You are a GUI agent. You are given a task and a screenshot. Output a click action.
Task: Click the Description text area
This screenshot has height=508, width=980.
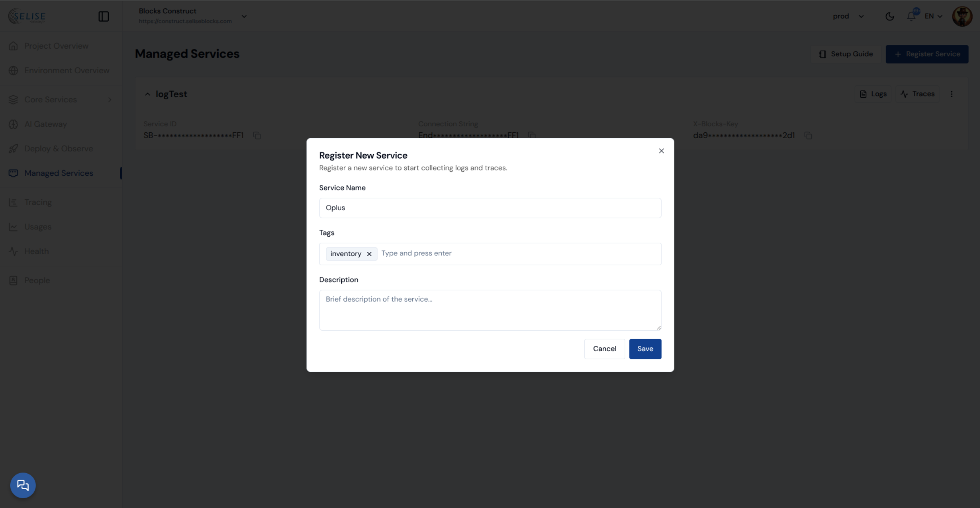490,310
